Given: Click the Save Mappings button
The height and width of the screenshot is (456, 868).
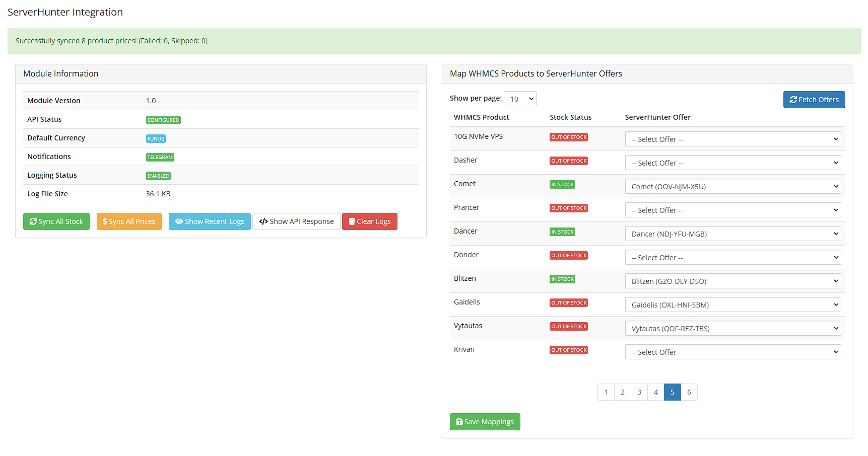Looking at the screenshot, I should pos(485,422).
